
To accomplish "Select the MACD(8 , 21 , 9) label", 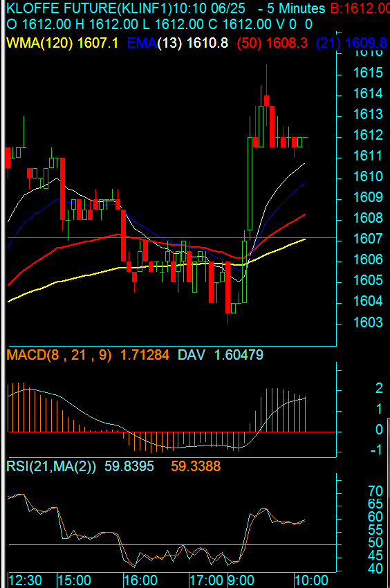I will coord(59,355).
